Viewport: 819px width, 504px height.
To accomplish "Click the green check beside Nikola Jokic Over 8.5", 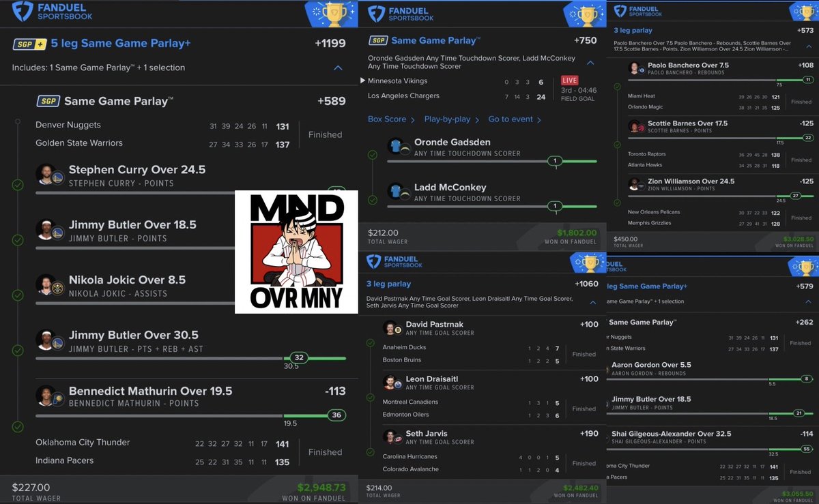I will 18,295.
